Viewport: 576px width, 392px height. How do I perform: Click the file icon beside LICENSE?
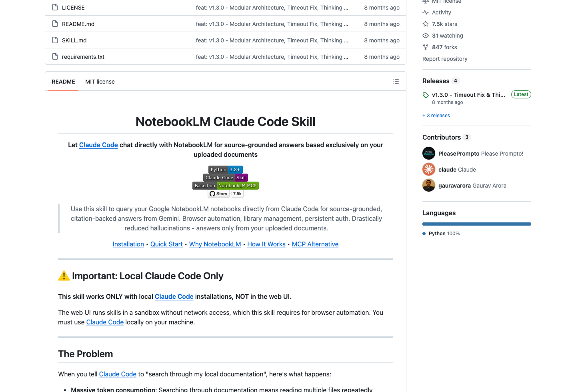click(55, 7)
